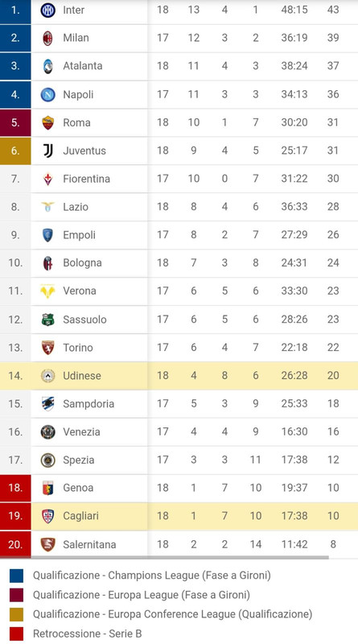Click the Verona club crest icon

click(48, 291)
